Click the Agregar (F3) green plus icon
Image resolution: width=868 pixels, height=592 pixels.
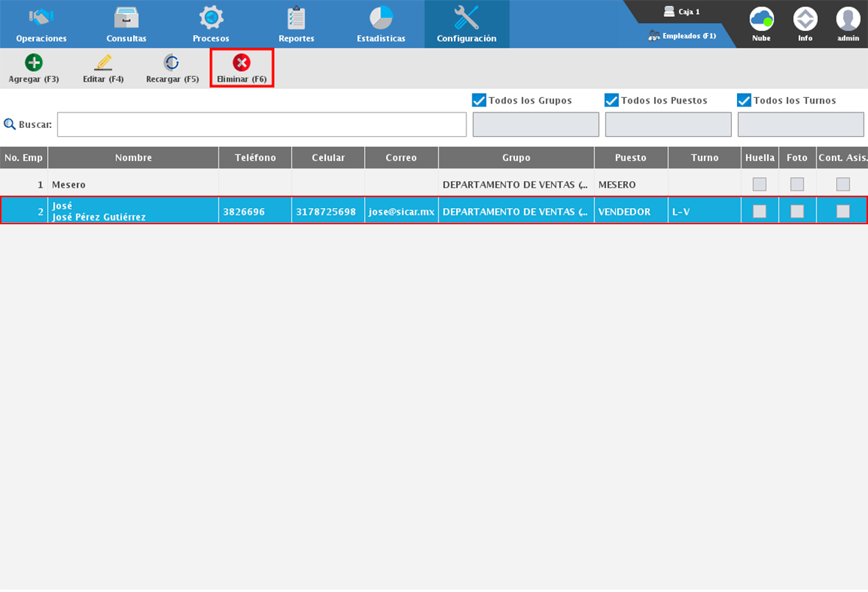point(34,63)
